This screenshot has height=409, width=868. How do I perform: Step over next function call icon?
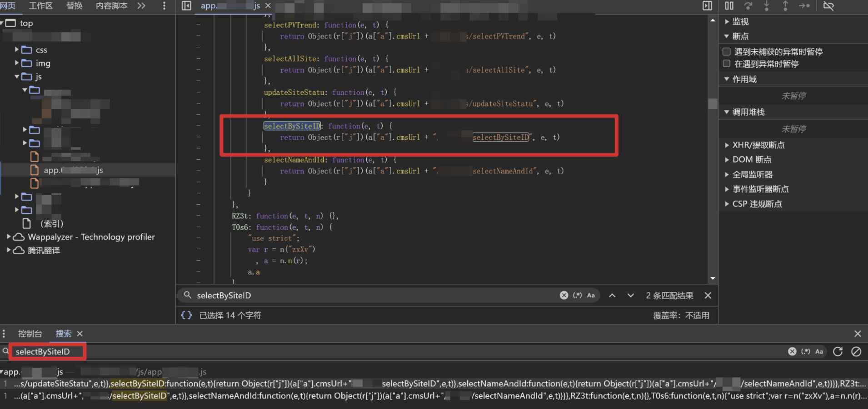click(748, 6)
